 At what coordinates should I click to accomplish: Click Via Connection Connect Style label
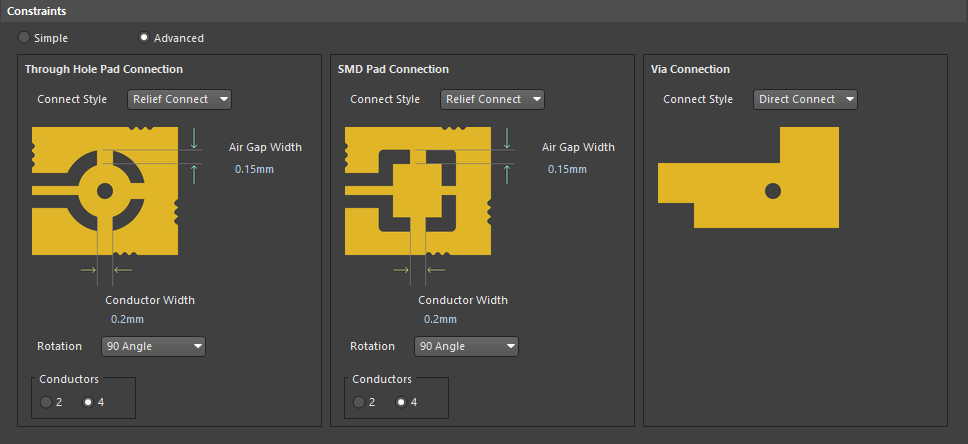pos(698,99)
